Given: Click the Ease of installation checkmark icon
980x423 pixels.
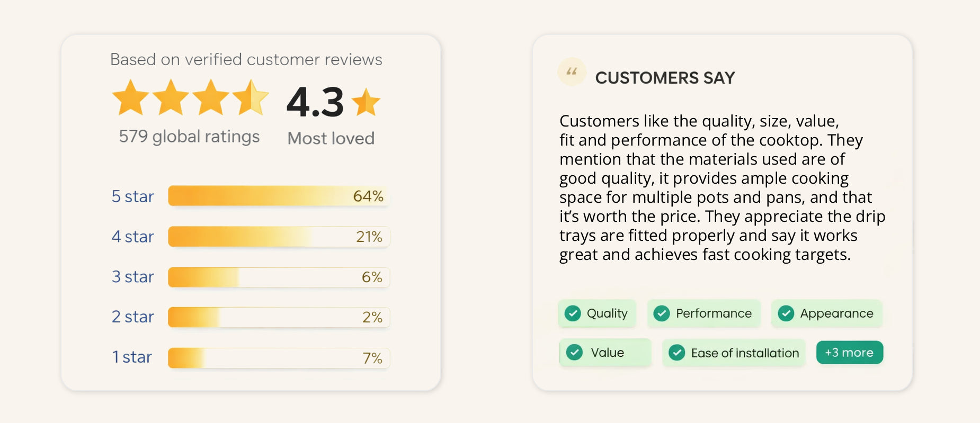Looking at the screenshot, I should point(676,353).
